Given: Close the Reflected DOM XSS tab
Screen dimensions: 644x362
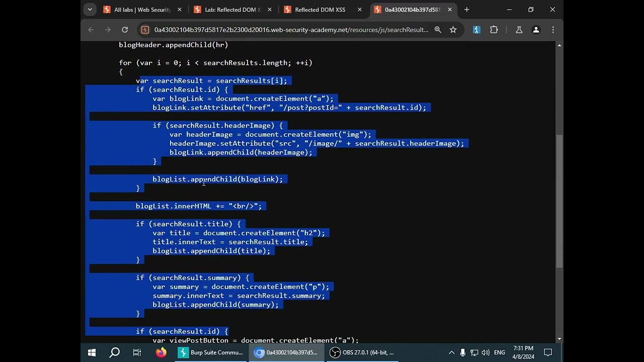Looking at the screenshot, I should [x=359, y=10].
